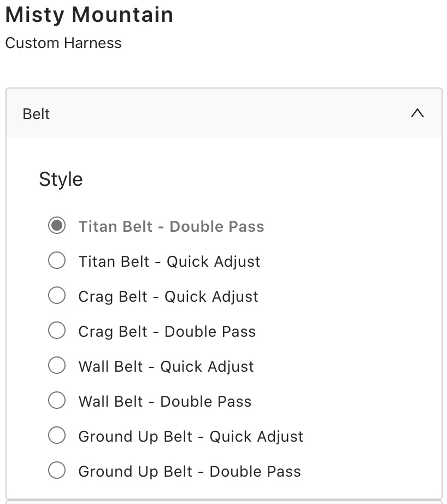Click the "Titan Belt - Quick Adjust" label text
The width and height of the screenshot is (447, 504).
pyautogui.click(x=169, y=261)
